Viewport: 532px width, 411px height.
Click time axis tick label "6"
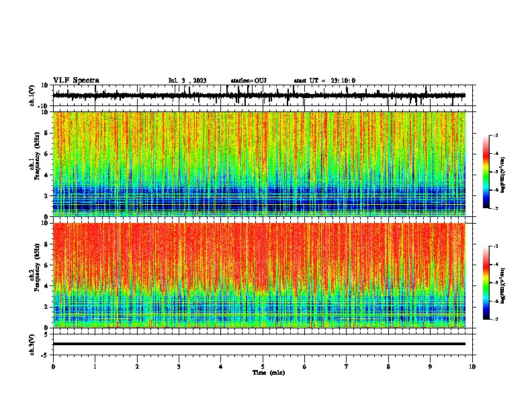click(x=305, y=367)
